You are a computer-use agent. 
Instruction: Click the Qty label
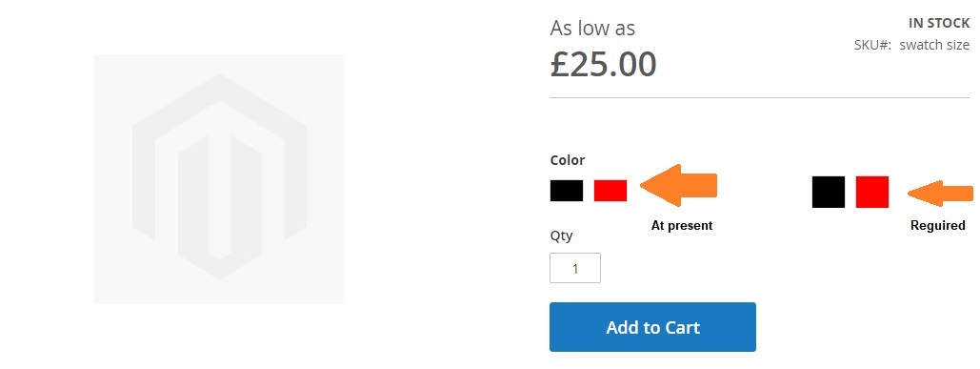click(x=561, y=236)
